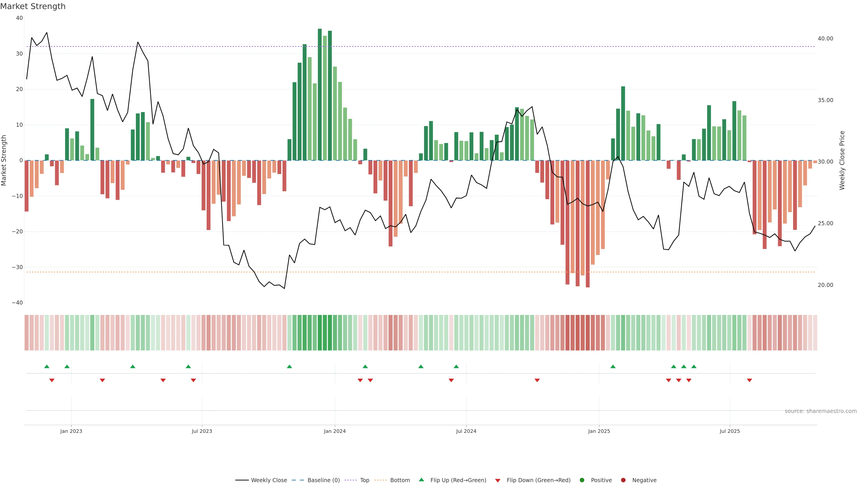The image size is (868, 488).
Task: Click the last red flip-down marker after Jul 2025
Action: [749, 380]
